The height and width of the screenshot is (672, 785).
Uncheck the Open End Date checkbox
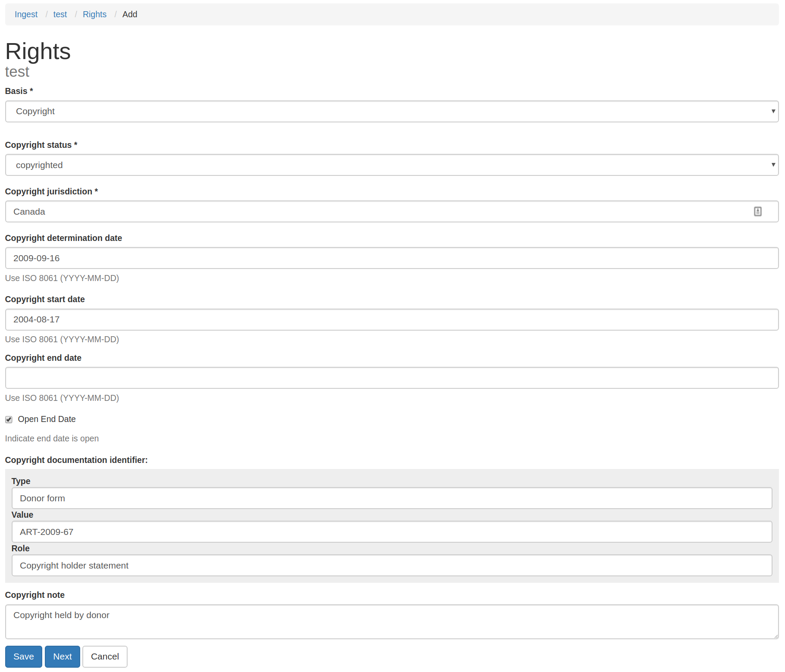[x=9, y=419]
